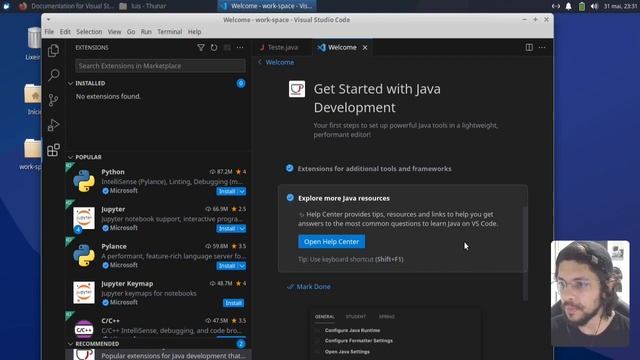Open network connection tray icon
Viewport: 640px width, 360px height.
pos(556,6)
